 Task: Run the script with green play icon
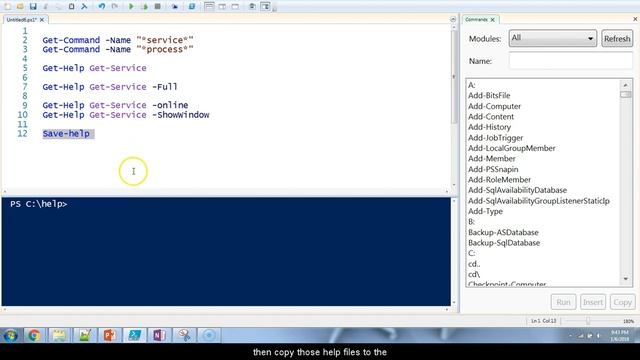tap(131, 7)
